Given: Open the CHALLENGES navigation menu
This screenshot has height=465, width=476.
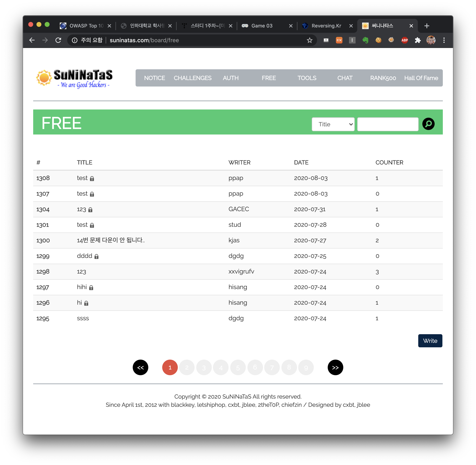Looking at the screenshot, I should click(x=192, y=78).
